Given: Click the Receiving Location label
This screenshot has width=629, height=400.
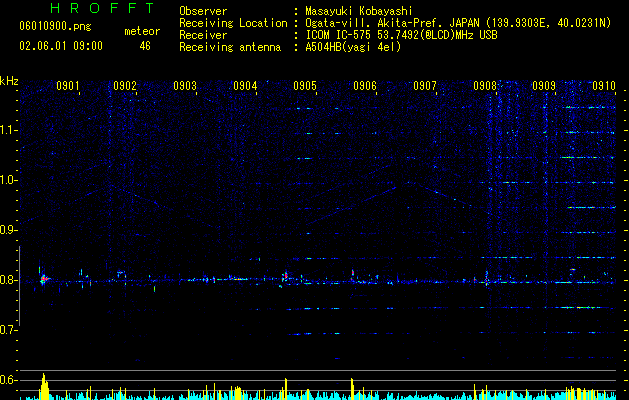Looking at the screenshot, I should [x=233, y=23].
